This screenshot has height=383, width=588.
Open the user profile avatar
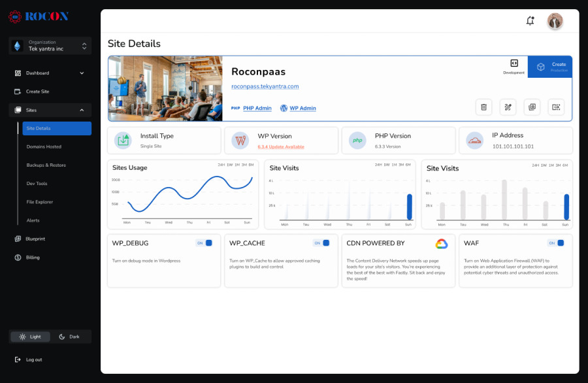(555, 21)
